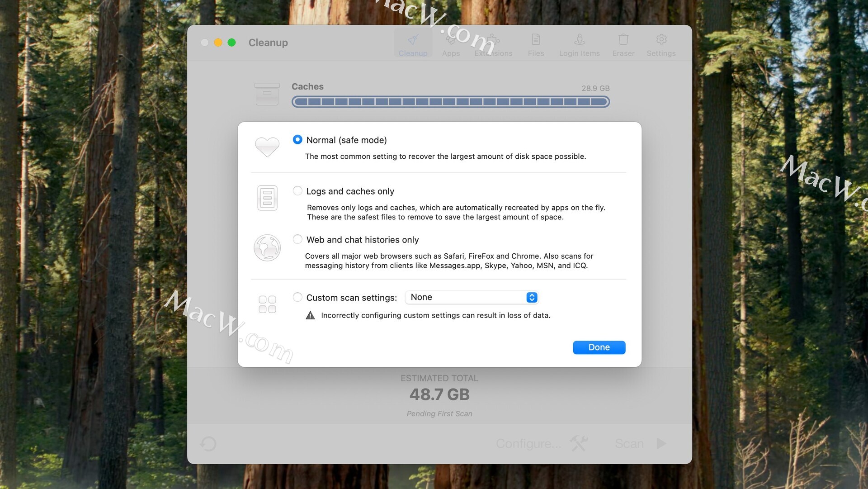Click the ESTIMATED TOTAL label
This screenshot has height=489, width=868.
click(x=439, y=378)
